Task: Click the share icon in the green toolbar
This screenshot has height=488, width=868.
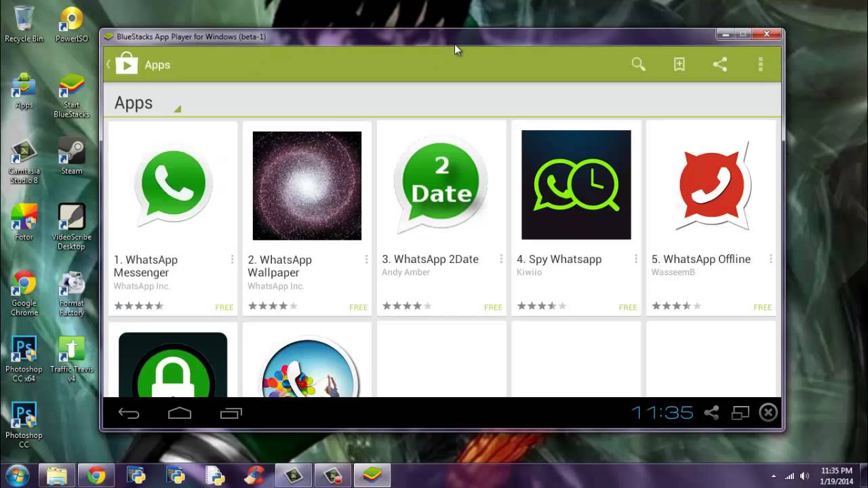Action: pyautogui.click(x=720, y=64)
